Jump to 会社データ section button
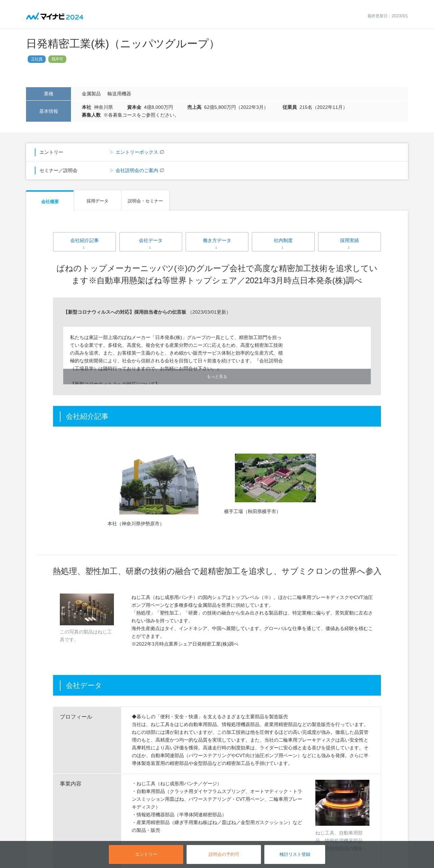This screenshot has height=868, width=434. [x=151, y=242]
